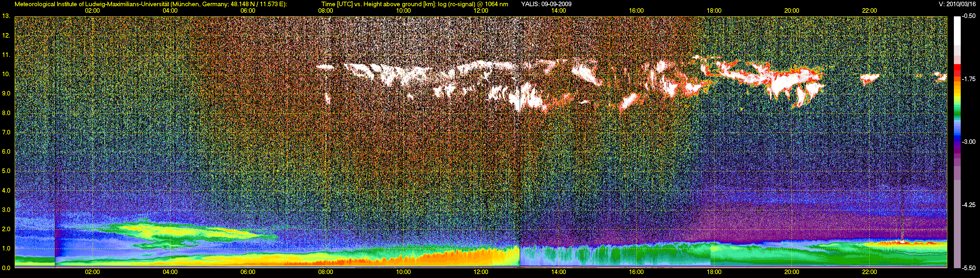The width and height of the screenshot is (980, 278).
Task: Click the 16:00 label on the top time axis
Action: click(x=636, y=11)
